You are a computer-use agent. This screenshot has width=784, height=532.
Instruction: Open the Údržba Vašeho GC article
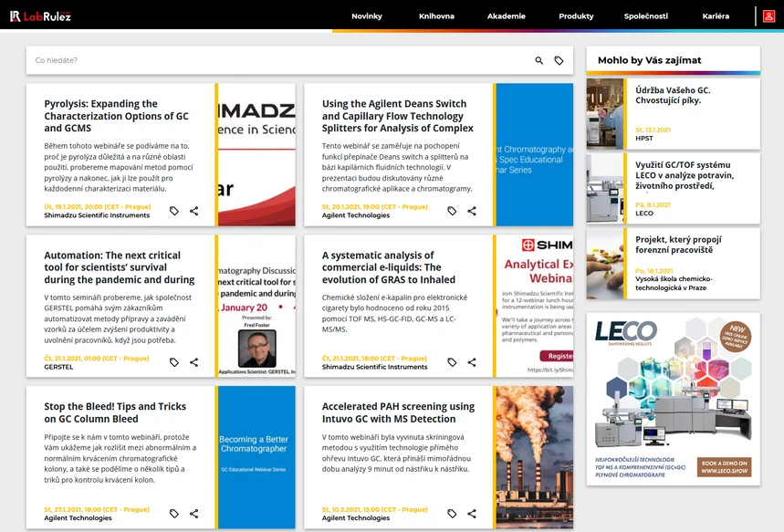coord(673,95)
